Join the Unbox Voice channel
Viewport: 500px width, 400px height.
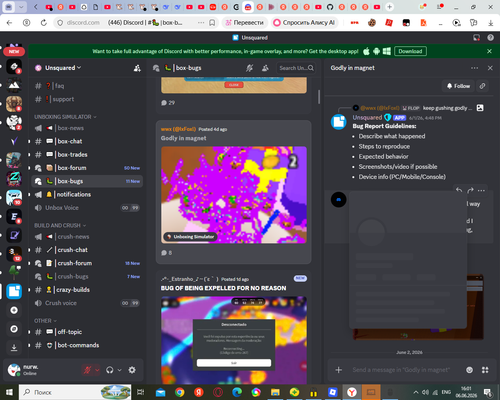[x=87, y=208]
